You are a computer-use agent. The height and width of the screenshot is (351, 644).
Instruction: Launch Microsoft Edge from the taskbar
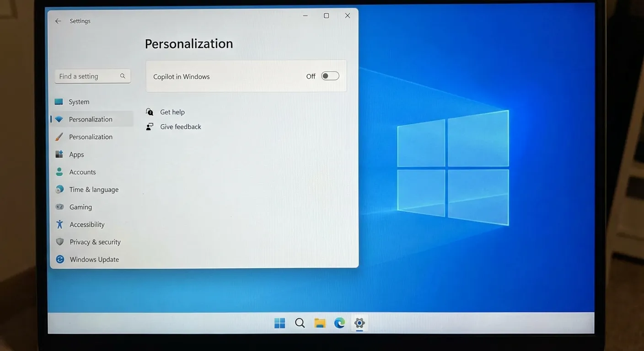[x=339, y=323]
